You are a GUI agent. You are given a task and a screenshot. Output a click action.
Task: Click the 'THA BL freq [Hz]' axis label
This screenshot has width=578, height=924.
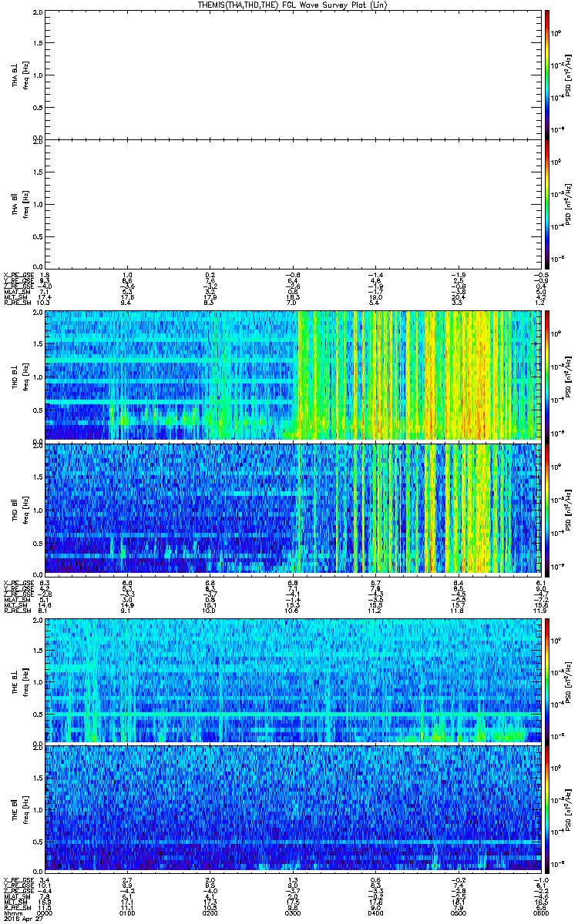pos(20,75)
